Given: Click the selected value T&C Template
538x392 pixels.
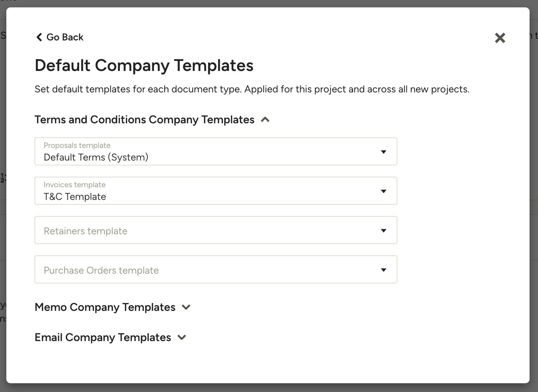Looking at the screenshot, I should 75,197.
